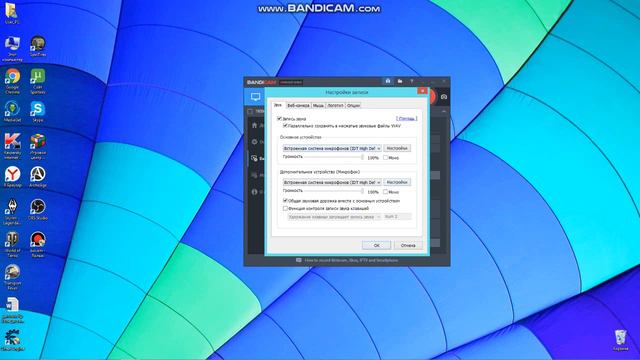Open Bandicam output folder icon in title bar

tap(400, 81)
